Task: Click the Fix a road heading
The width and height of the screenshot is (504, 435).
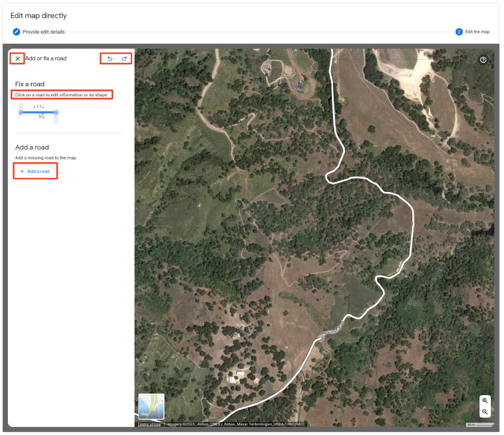Action: click(x=30, y=84)
